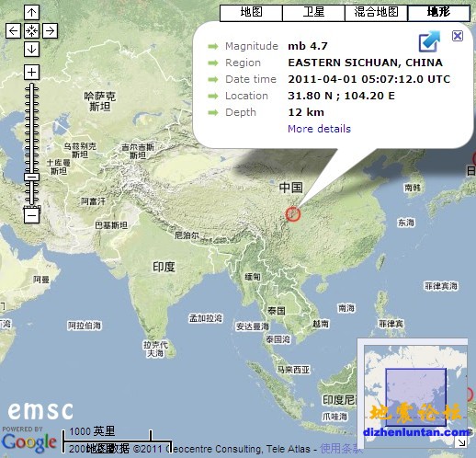The image size is (476, 458).
Task: Click the zoom slider handle
Action: click(x=31, y=177)
